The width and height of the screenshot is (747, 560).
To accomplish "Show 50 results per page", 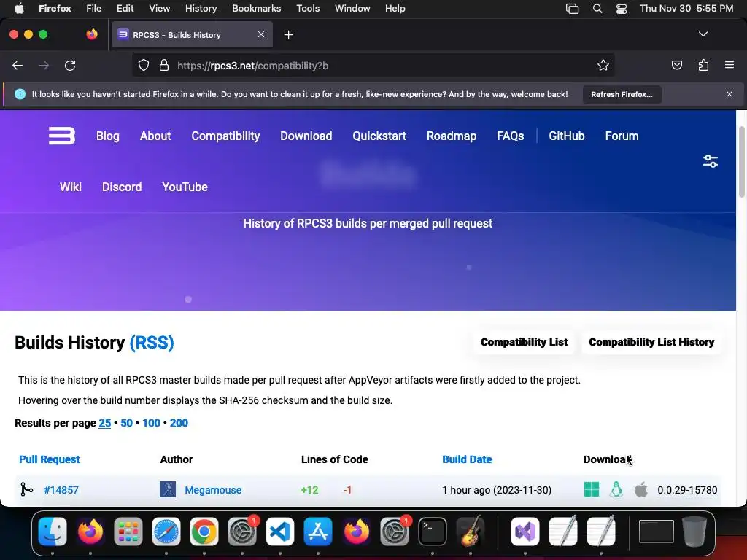I will point(126,423).
